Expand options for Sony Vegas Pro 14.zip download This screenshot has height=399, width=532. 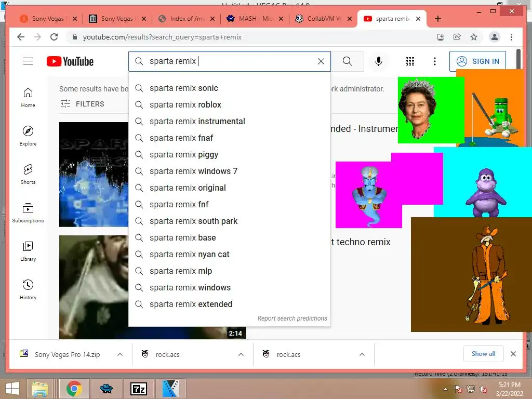click(120, 354)
